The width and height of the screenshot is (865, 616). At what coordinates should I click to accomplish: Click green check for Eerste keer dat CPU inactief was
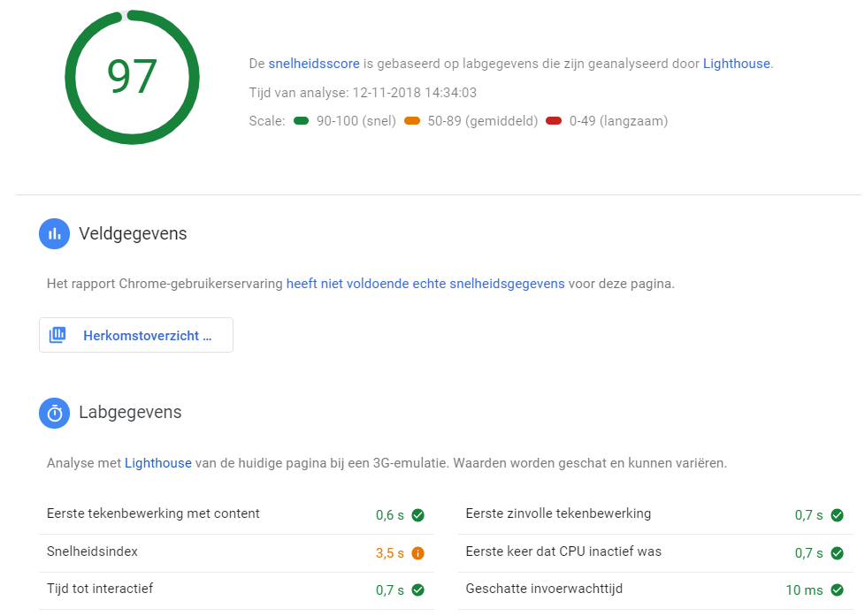[x=837, y=553]
